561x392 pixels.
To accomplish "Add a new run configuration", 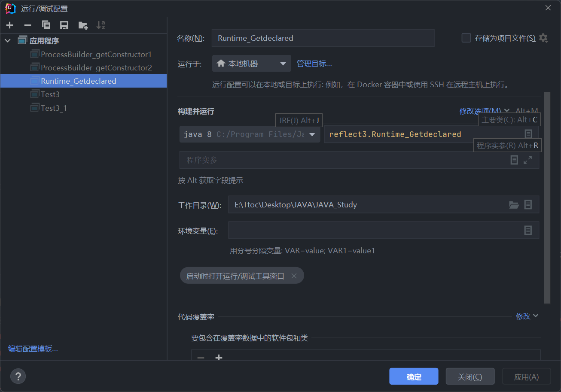I will (9, 25).
